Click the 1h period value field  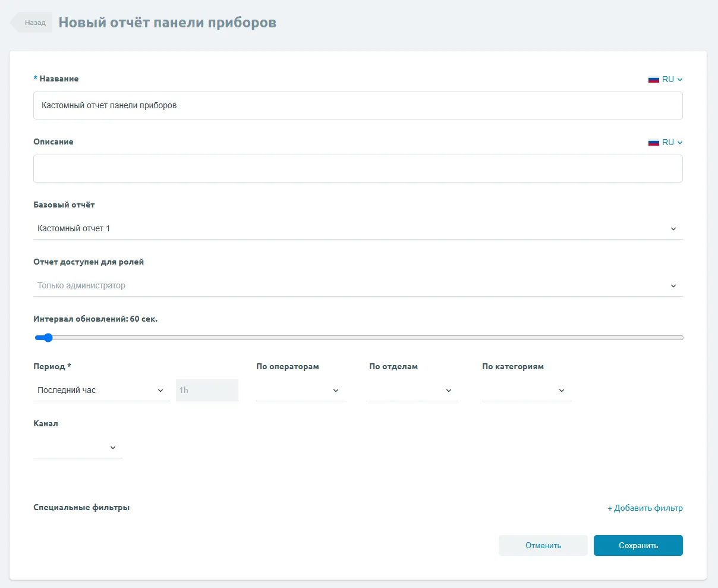tap(207, 391)
